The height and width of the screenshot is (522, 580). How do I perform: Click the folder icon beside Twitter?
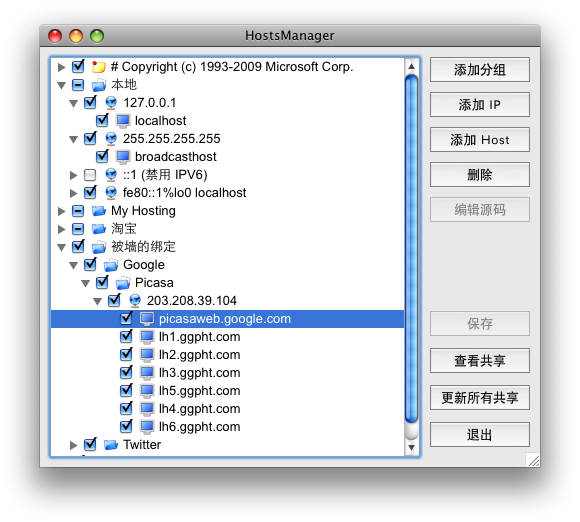click(x=111, y=445)
